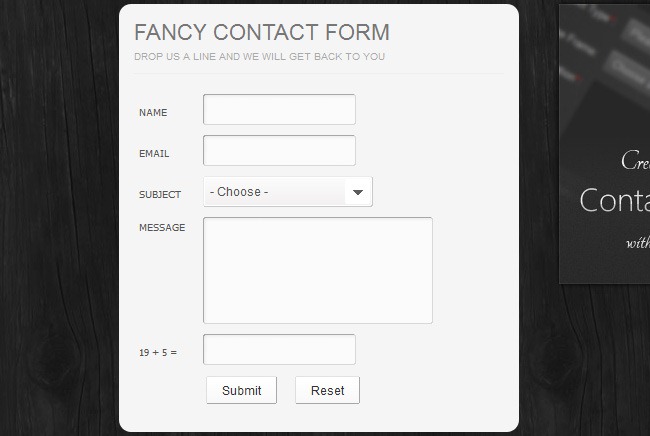Click the italic 'Cre' text in the thumbnail
Image resolution: width=650 pixels, height=436 pixels.
[x=635, y=161]
